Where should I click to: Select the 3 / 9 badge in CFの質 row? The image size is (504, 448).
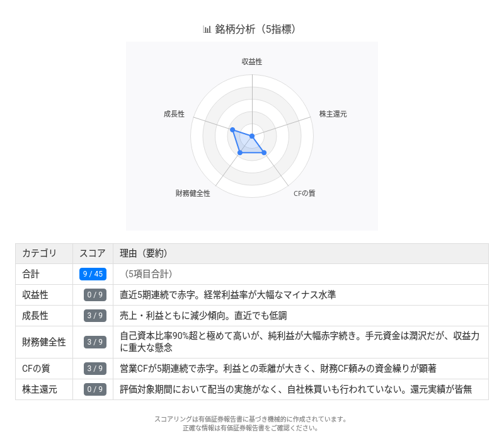tap(95, 369)
